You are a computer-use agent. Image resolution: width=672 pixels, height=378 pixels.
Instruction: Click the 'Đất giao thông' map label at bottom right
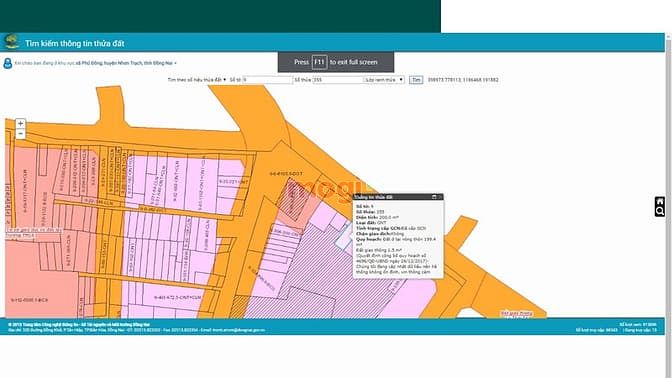coord(516,314)
